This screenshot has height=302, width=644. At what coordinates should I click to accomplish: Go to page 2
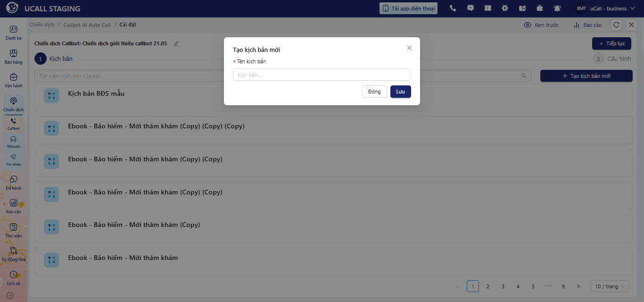click(488, 286)
